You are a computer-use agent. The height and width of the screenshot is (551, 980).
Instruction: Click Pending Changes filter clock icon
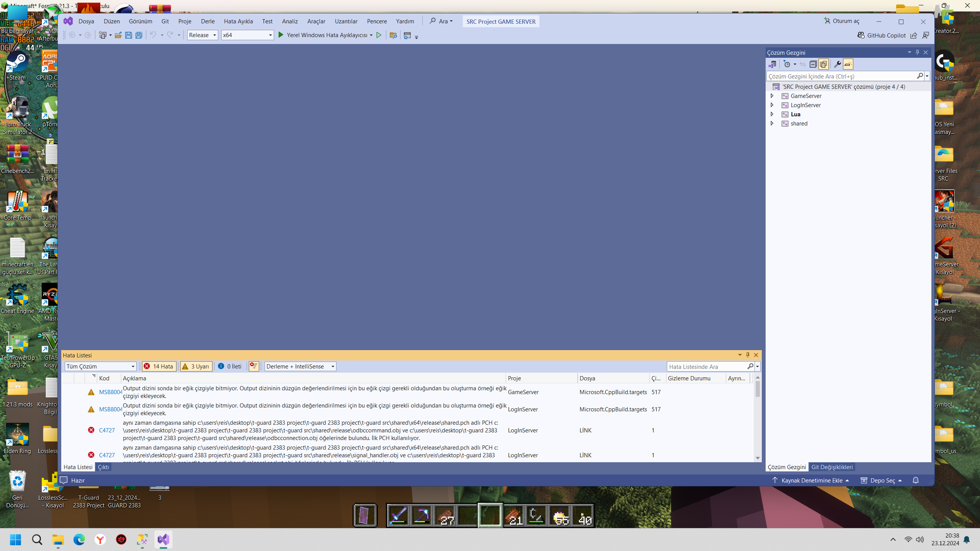click(x=787, y=64)
